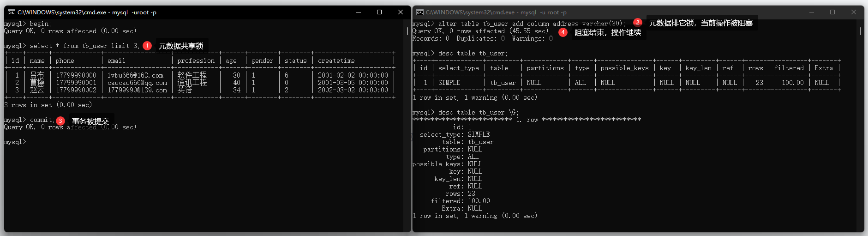868x236 pixels.
Task: Close the right cmd.exe window
Action: [x=854, y=12]
